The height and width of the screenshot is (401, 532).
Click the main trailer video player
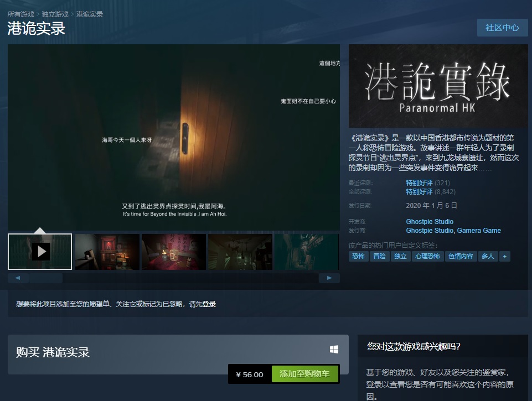[174, 137]
